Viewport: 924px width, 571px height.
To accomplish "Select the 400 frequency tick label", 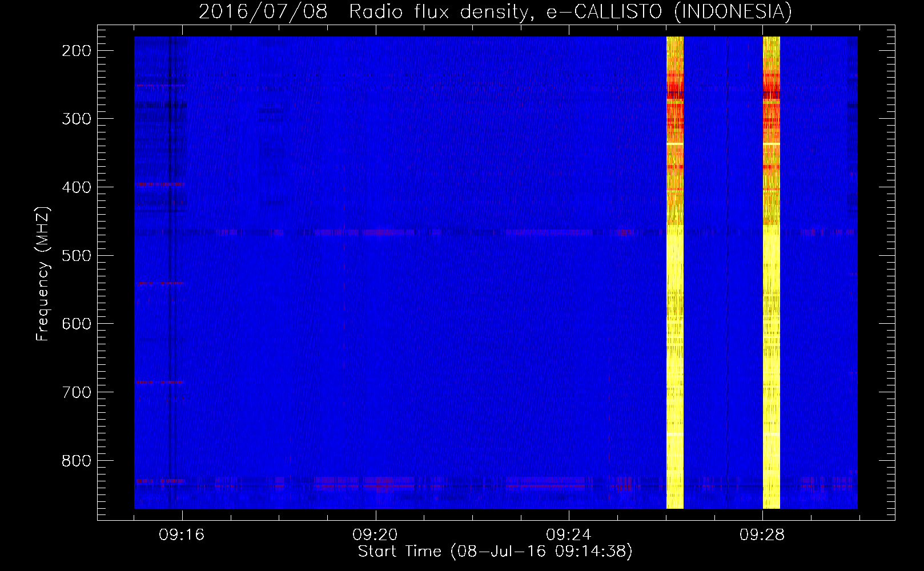I will (x=77, y=187).
